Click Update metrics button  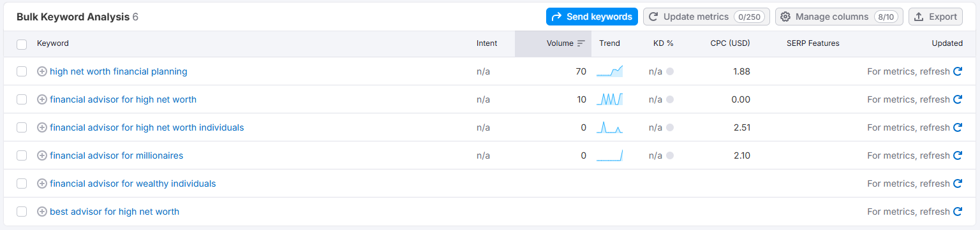706,17
